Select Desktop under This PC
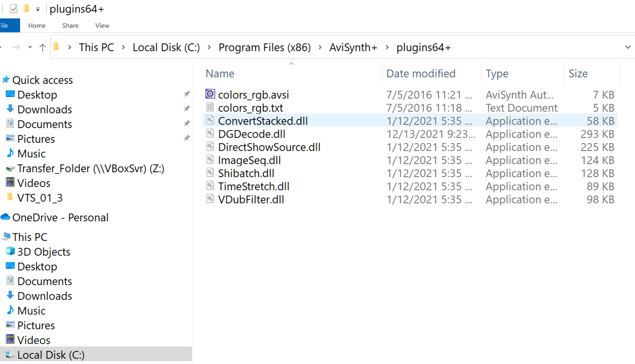This screenshot has width=635, height=364. click(x=37, y=266)
